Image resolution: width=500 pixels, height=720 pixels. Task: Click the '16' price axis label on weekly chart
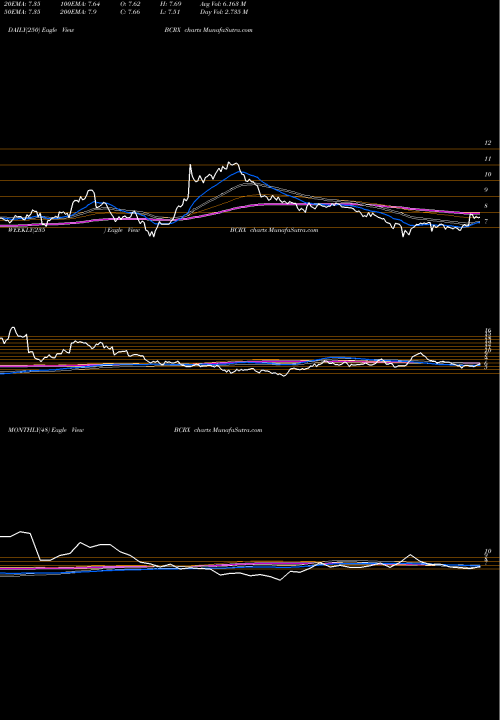[x=488, y=331]
